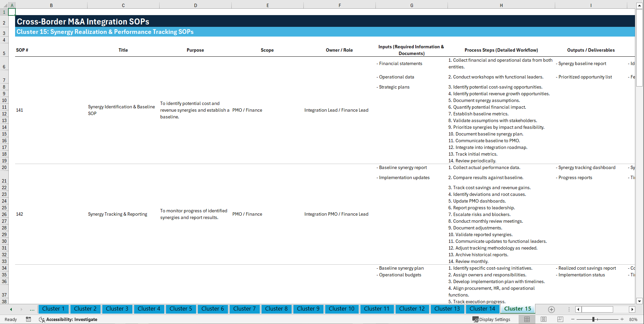The image size is (644, 324).
Task: Zoom in with the plus icon
Action: coord(622,319)
